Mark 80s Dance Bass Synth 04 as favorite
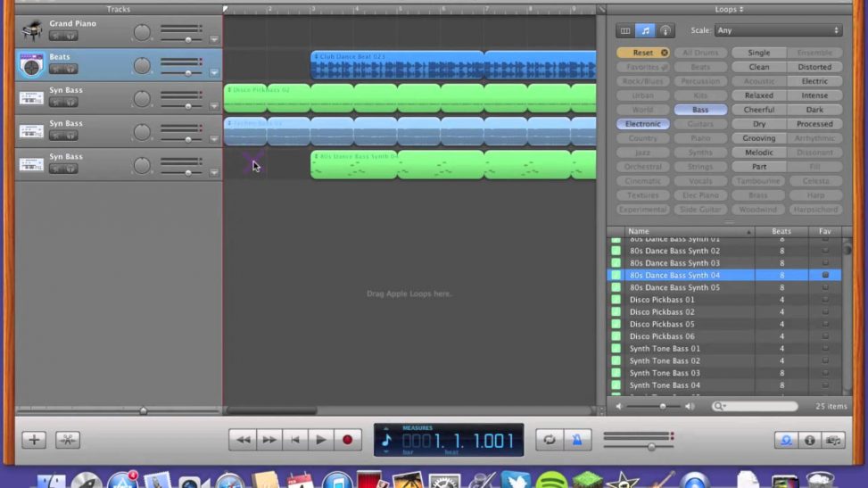Image resolution: width=868 pixels, height=488 pixels. (x=825, y=276)
